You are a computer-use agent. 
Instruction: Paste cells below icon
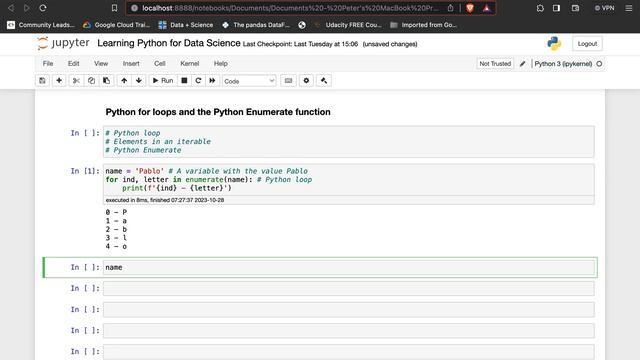click(106, 81)
